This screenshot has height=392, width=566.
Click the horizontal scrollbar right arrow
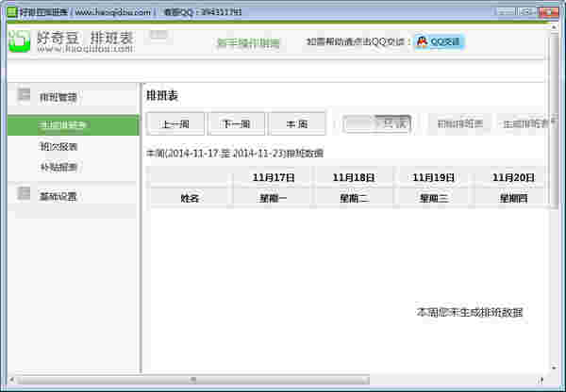pos(541,380)
